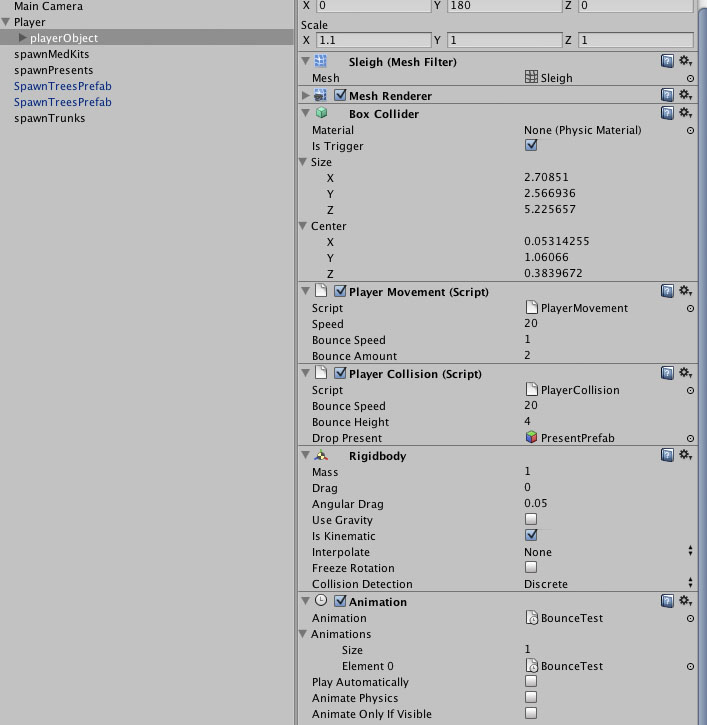This screenshot has height=725, width=707.
Task: Open object picker next to PresentPrefab field
Action: pyautogui.click(x=690, y=438)
